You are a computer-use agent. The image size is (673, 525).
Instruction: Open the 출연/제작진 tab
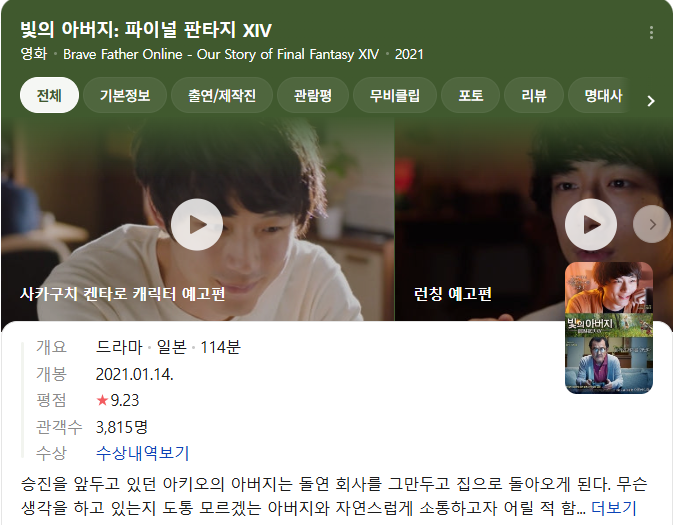coord(222,95)
